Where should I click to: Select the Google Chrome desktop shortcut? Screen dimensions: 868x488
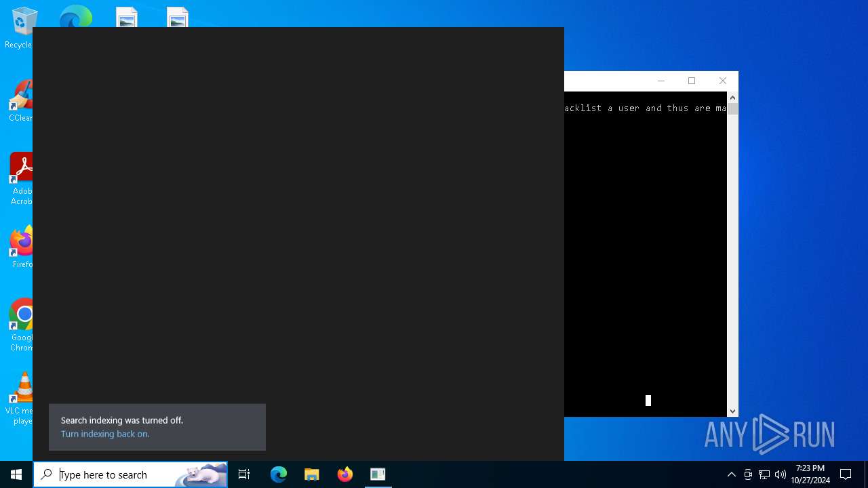pos(22,325)
